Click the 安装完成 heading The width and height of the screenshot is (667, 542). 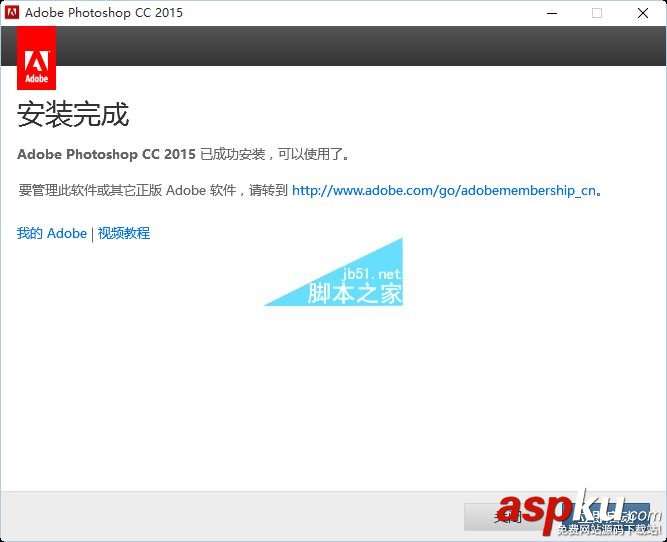pyautogui.click(x=73, y=114)
